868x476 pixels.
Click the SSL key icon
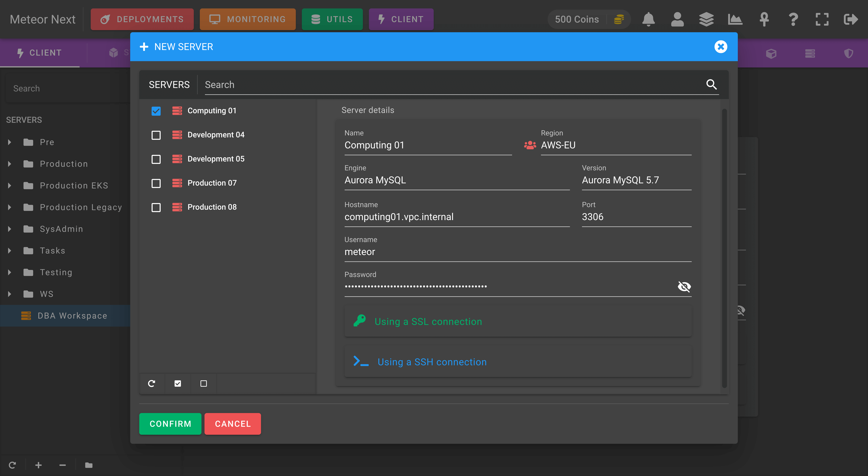(360, 321)
